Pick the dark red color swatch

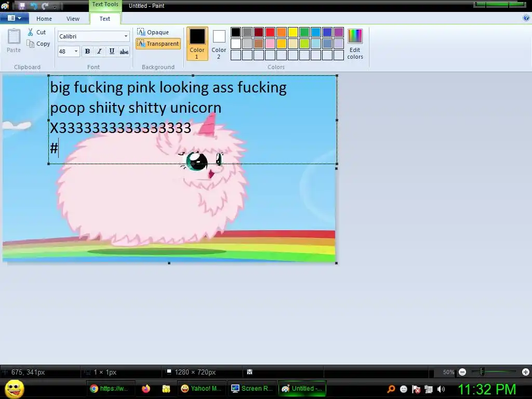[259, 32]
